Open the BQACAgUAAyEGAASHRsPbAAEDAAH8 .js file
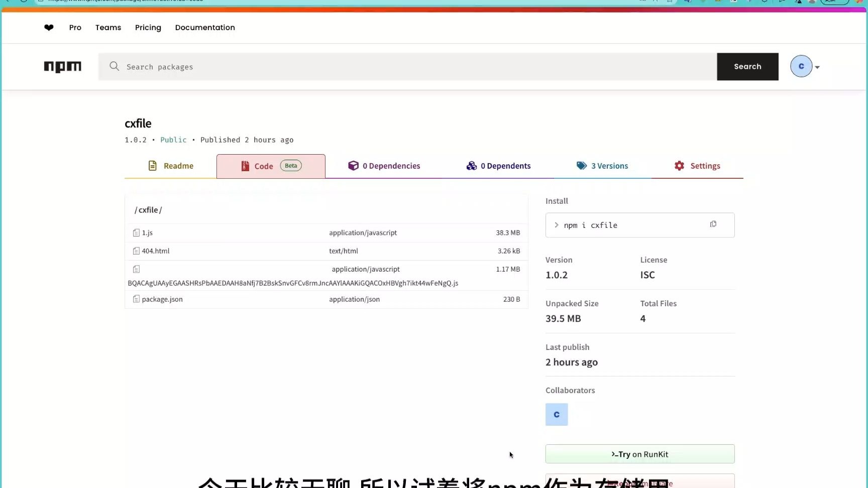The width and height of the screenshot is (868, 488). (x=293, y=283)
